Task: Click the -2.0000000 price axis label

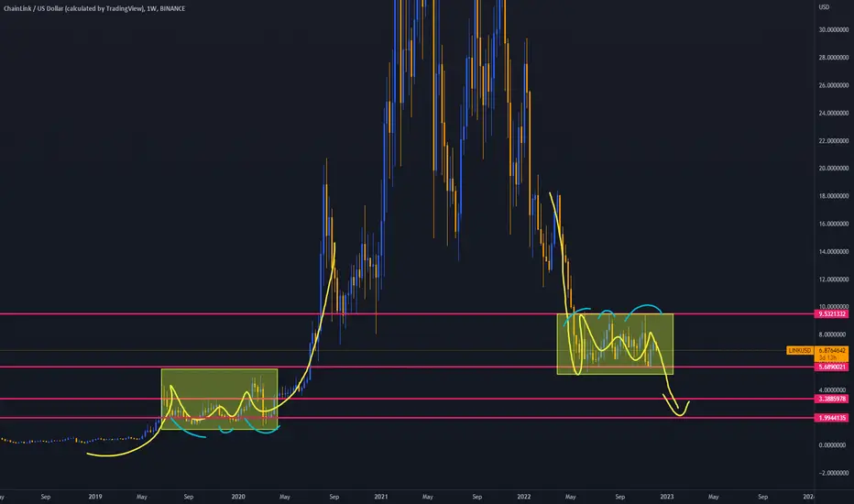Action: [x=833, y=473]
